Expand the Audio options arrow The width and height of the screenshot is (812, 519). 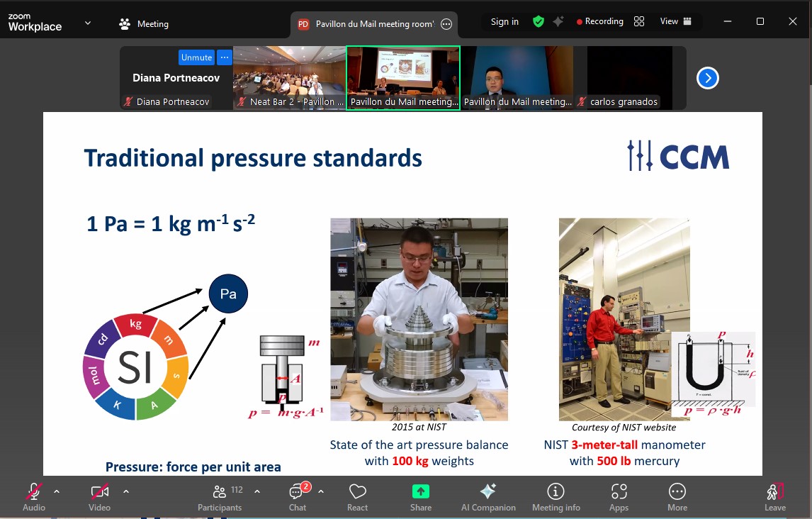tap(57, 491)
